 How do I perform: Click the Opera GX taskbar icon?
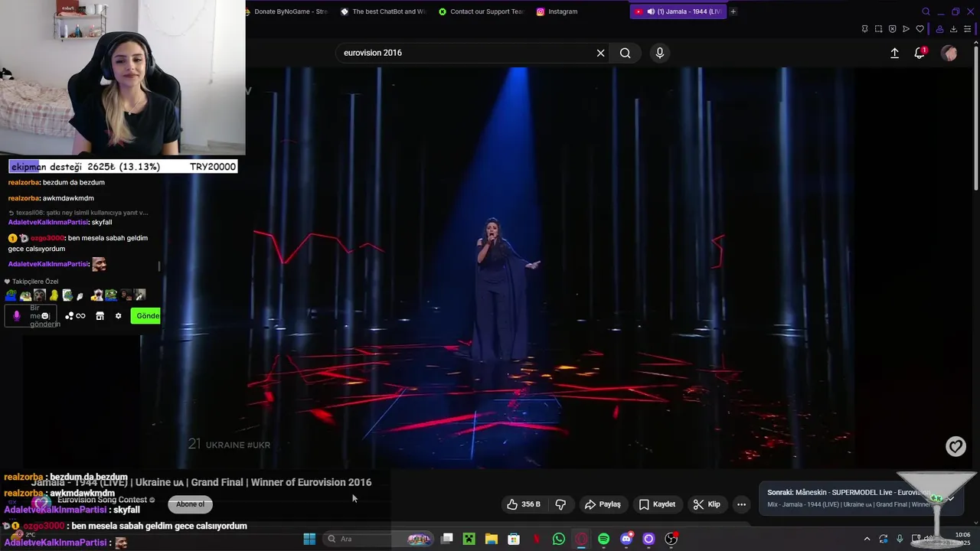581,539
